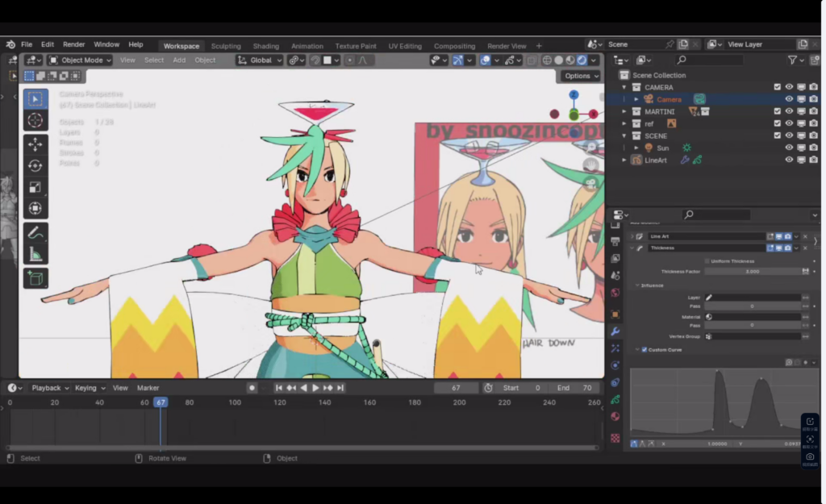This screenshot has width=826, height=504.
Task: Hide LineArt object in viewport
Action: [x=789, y=160]
